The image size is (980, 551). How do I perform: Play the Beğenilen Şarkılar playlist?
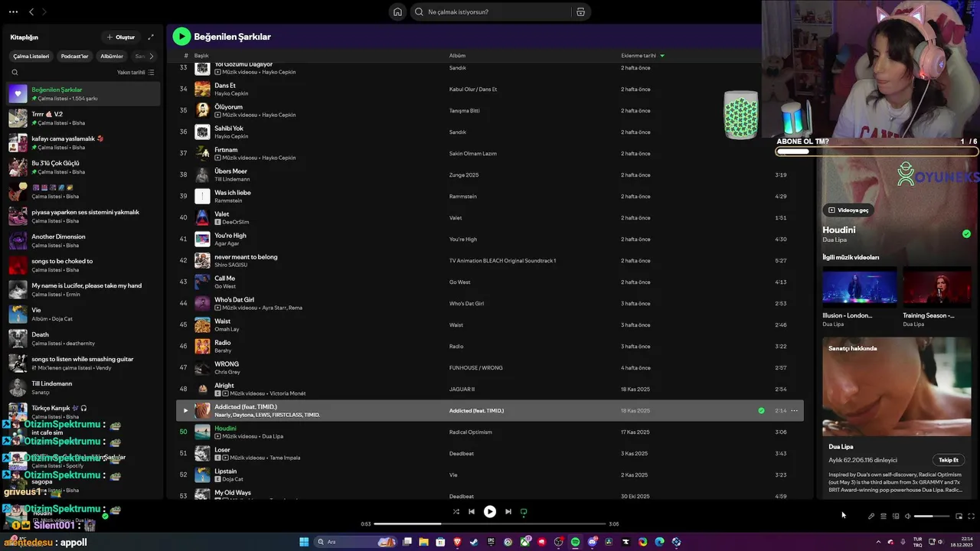[181, 36]
